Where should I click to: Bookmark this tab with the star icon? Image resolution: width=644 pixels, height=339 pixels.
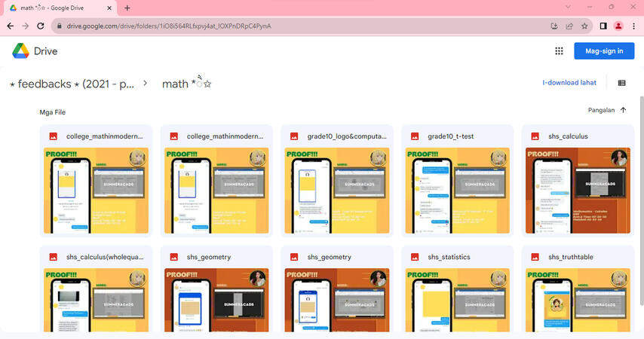(584, 26)
